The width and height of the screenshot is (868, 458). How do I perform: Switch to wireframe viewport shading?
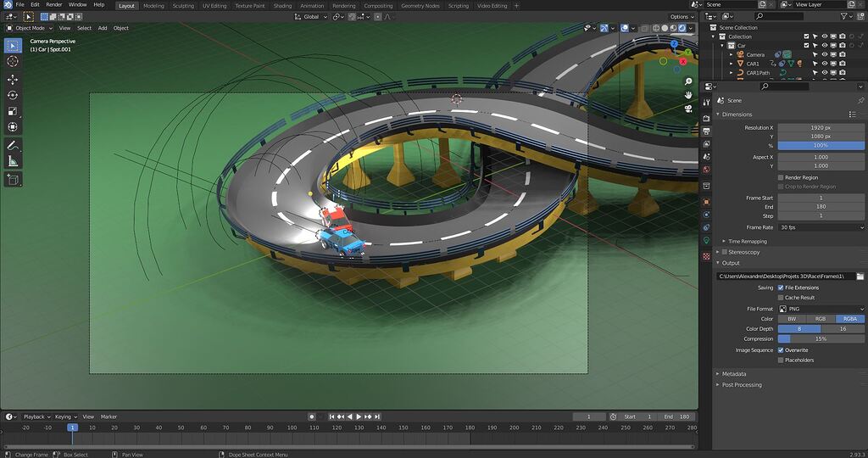656,28
